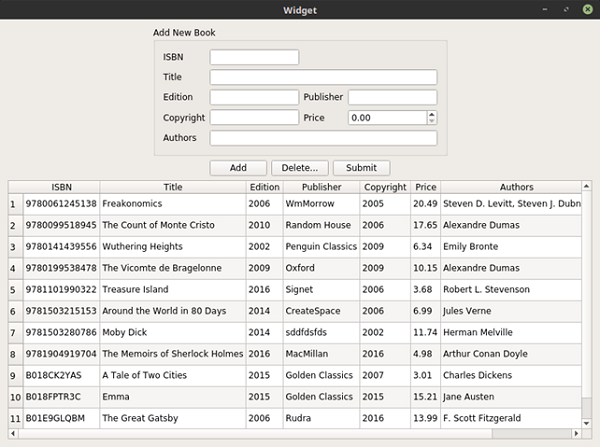Select row header 5

click(x=15, y=290)
